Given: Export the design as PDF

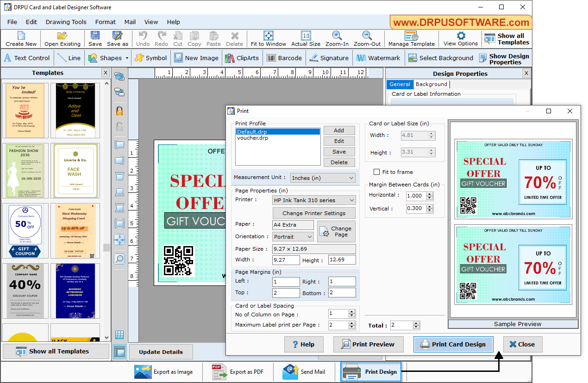Looking at the screenshot, I should coord(238,371).
